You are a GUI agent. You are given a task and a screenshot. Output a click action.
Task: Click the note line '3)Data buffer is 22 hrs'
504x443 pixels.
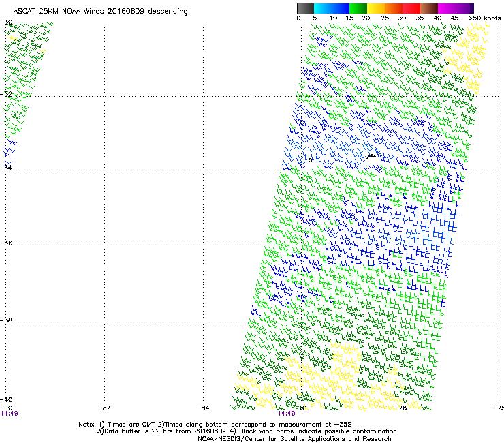coord(247,431)
